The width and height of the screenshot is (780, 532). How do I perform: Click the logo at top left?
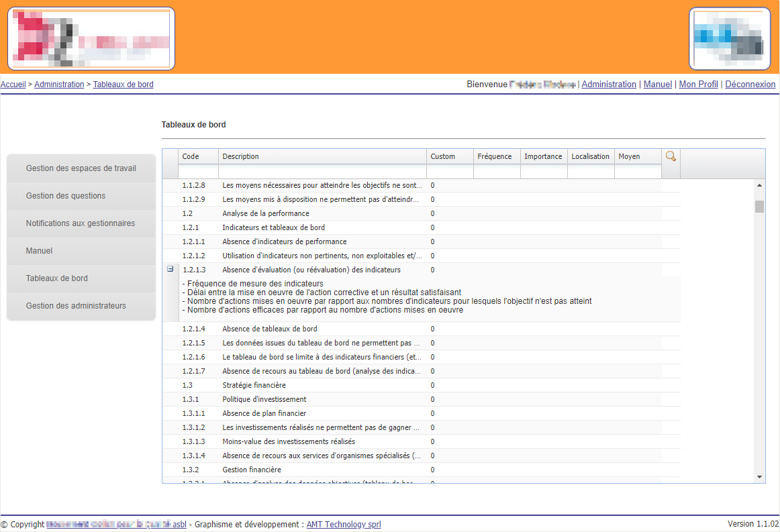[x=91, y=38]
